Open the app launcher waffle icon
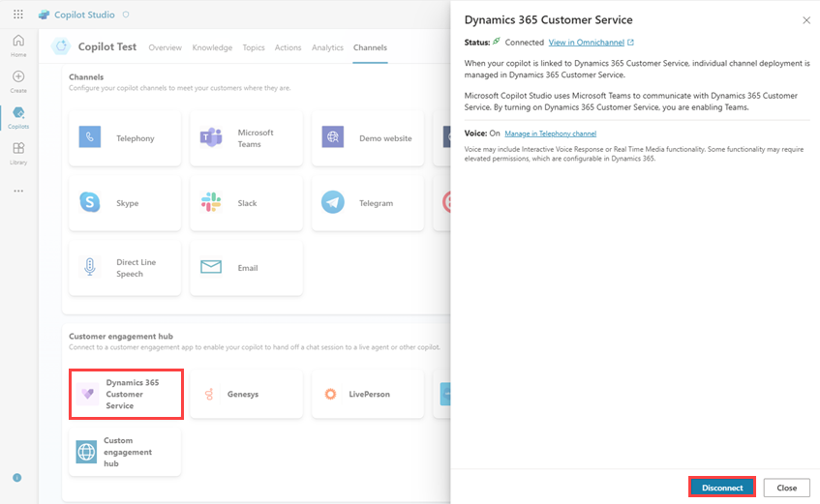The image size is (820, 504). pos(18,15)
